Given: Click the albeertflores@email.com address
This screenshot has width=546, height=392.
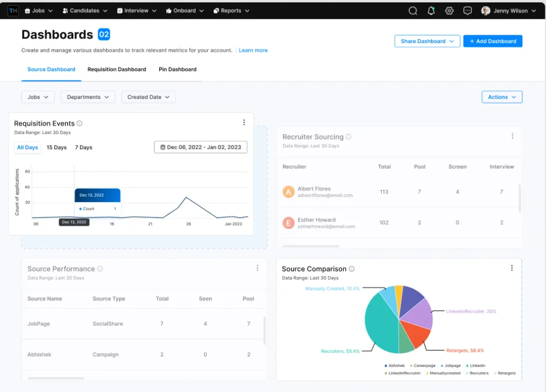Looking at the screenshot, I should (x=325, y=195).
